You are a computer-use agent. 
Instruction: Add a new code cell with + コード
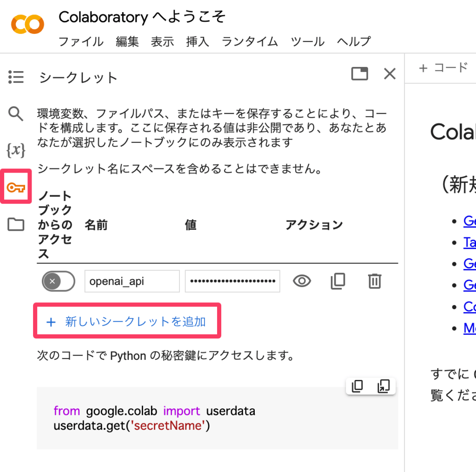(443, 68)
